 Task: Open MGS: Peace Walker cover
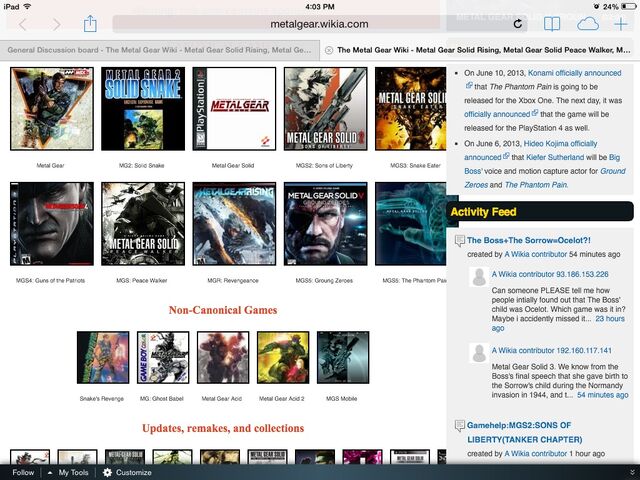point(143,224)
